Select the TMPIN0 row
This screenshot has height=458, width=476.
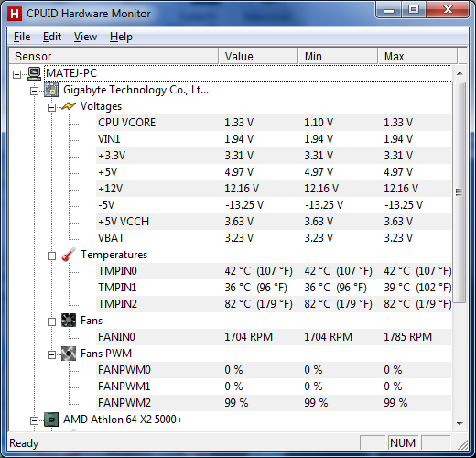click(x=274, y=271)
